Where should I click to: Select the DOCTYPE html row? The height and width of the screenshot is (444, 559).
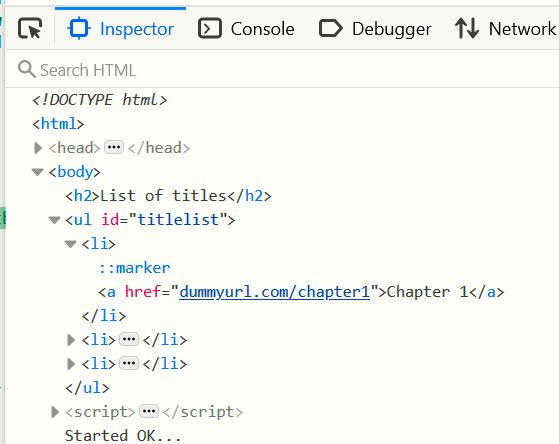pyautogui.click(x=99, y=100)
